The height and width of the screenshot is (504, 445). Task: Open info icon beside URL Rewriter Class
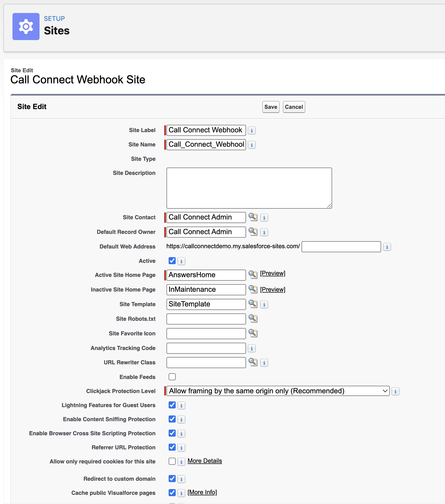(264, 363)
